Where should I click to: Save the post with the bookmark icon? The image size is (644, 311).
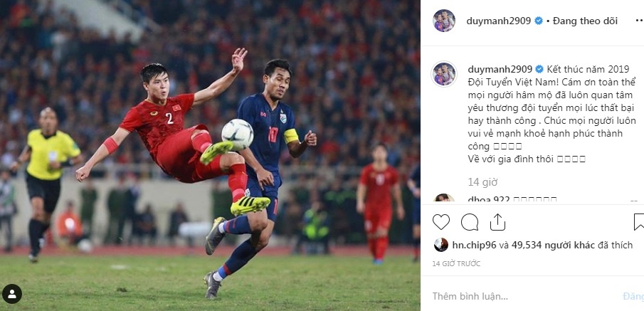[639, 222]
